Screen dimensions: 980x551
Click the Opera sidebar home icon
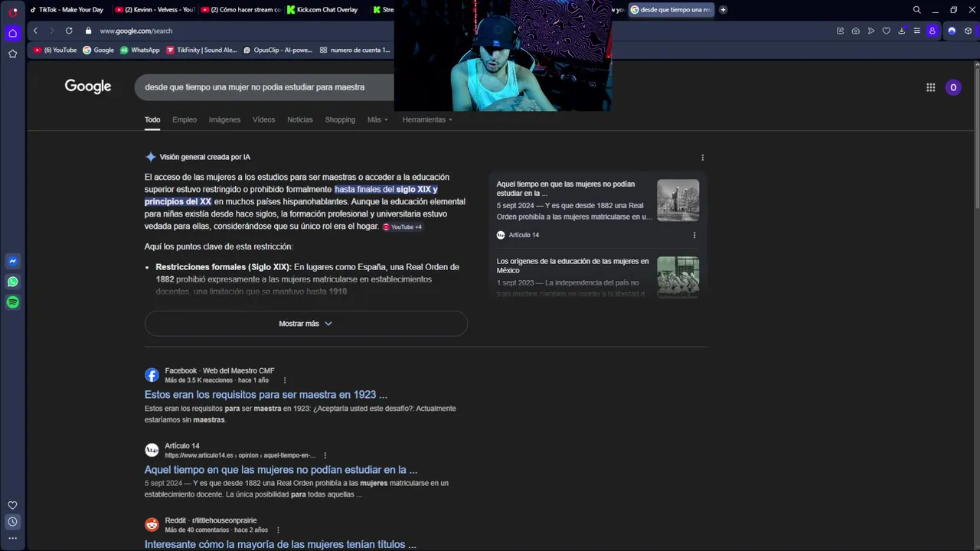(x=12, y=33)
